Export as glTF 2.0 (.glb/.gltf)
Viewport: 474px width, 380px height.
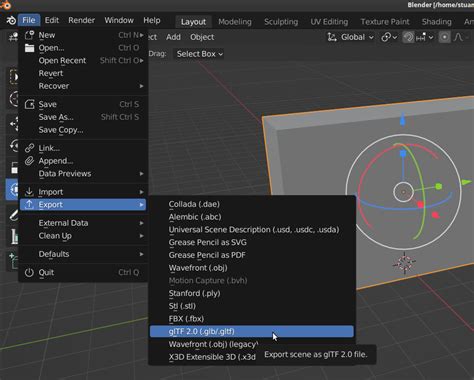[x=252, y=331]
